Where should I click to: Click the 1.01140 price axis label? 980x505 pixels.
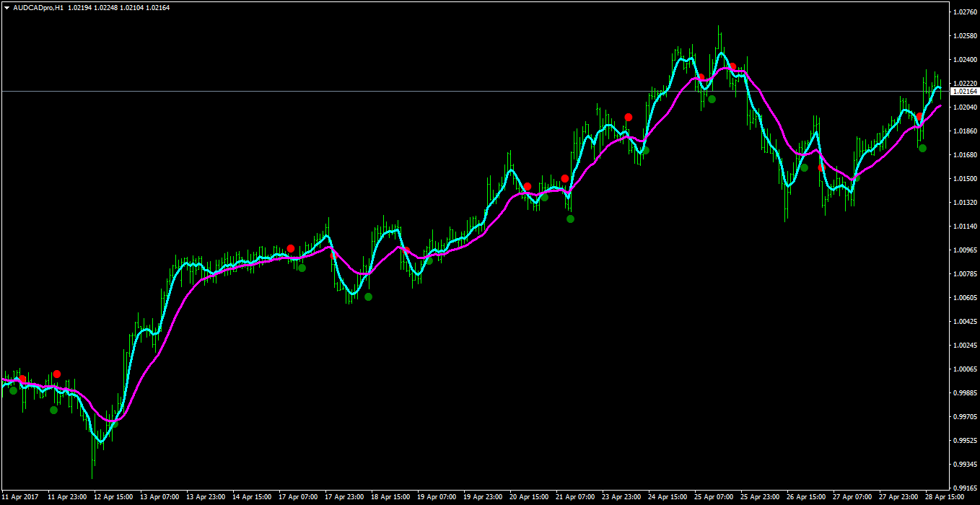[965, 227]
